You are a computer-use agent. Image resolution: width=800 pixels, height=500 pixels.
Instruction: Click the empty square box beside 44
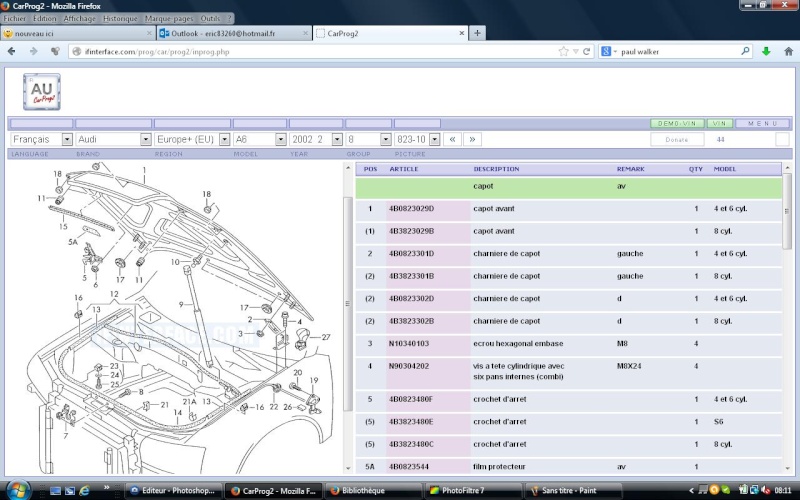782,139
